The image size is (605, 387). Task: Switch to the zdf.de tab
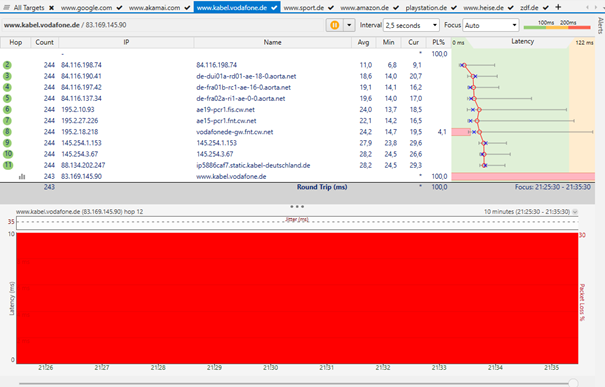pos(529,7)
